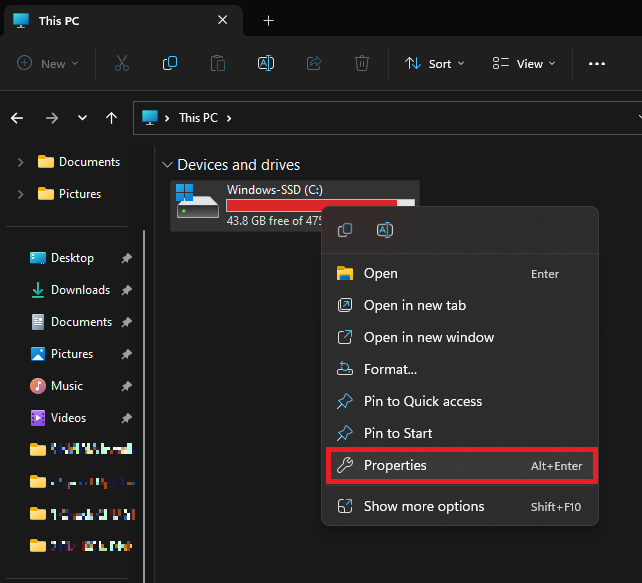Open the Sort dropdown
The width and height of the screenshot is (642, 583).
(435, 63)
